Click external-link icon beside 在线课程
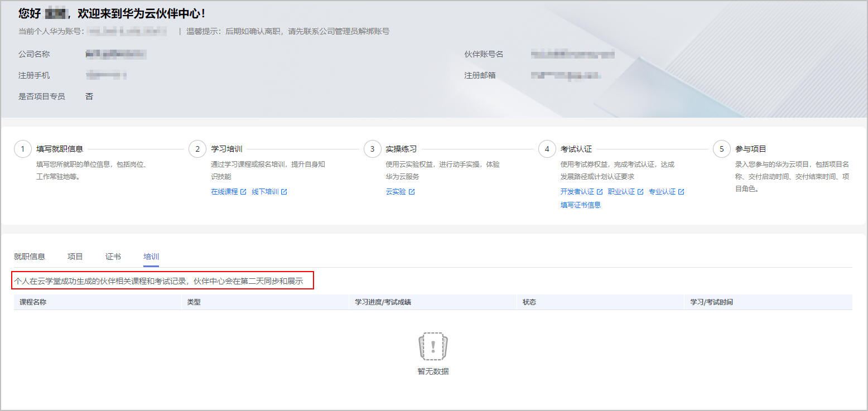The image size is (868, 411). pos(243,192)
